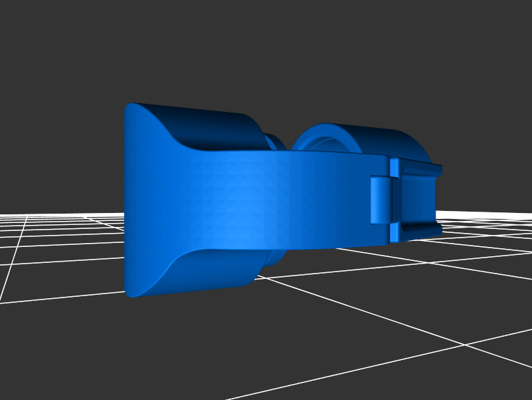The height and width of the screenshot is (400, 532).
Task: Select the small rectangular latch tab
Action: tap(380, 200)
